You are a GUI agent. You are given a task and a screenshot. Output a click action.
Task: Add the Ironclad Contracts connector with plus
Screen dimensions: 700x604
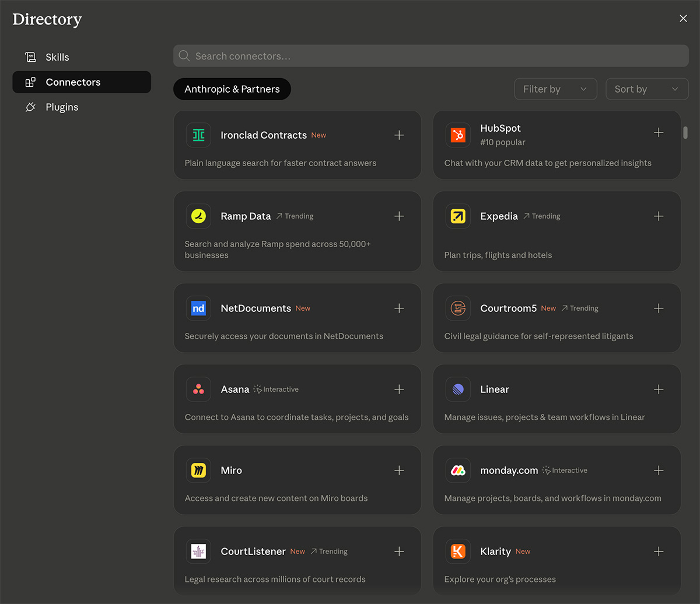(399, 135)
